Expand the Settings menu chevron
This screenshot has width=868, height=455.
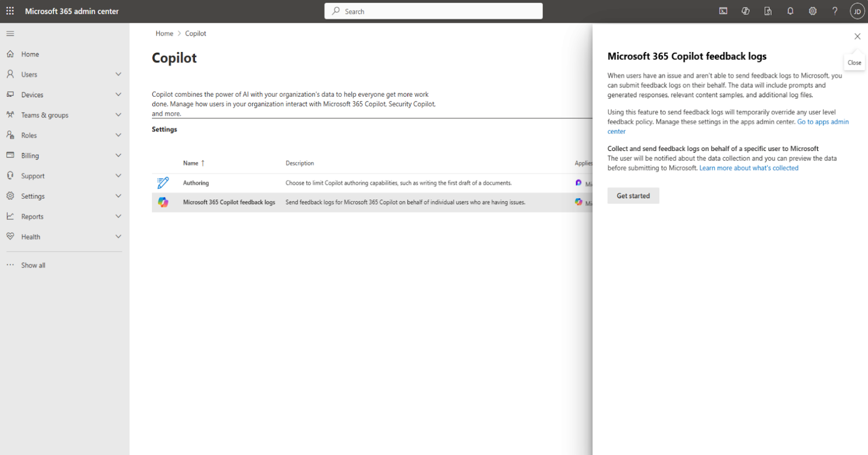tap(118, 195)
